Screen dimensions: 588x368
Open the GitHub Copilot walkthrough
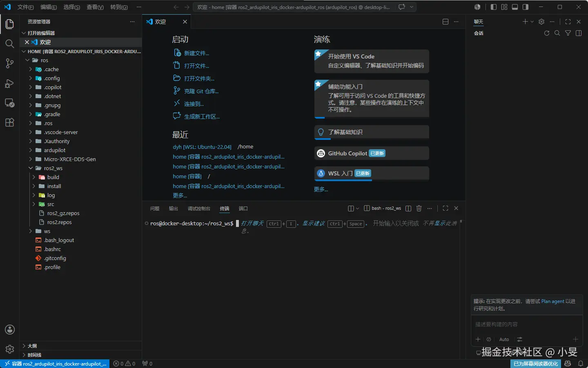372,153
